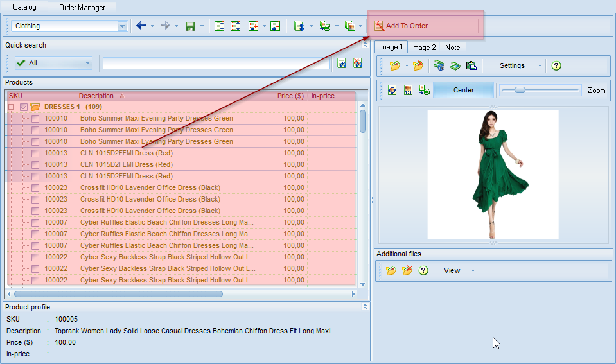This screenshot has width=616, height=364.
Task: Open the image Settings dropdown
Action: (x=540, y=65)
